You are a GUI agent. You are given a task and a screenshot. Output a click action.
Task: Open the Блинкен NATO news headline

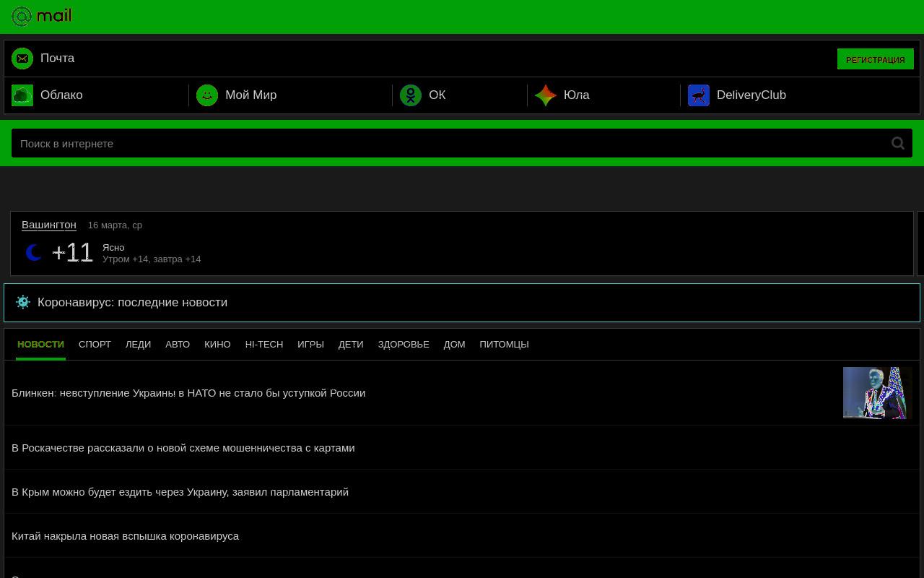coord(188,393)
